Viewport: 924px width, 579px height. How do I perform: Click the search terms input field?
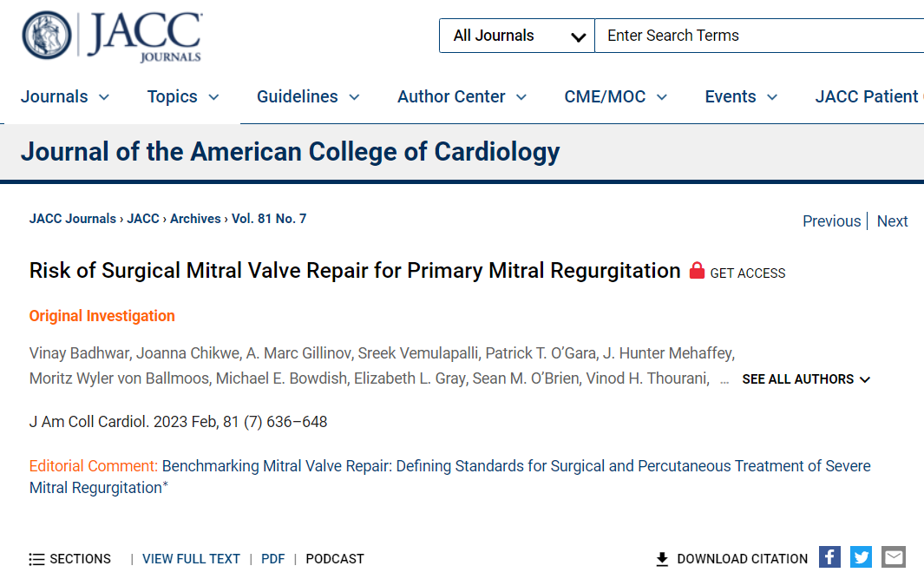pyautogui.click(x=759, y=36)
